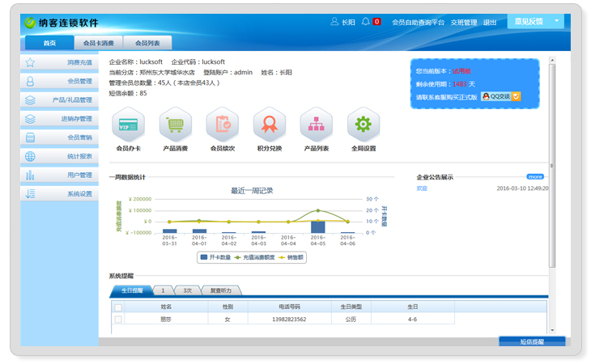Click the 产品消费 shopping cart icon
Screen dimensions: 591x364
pos(175,125)
